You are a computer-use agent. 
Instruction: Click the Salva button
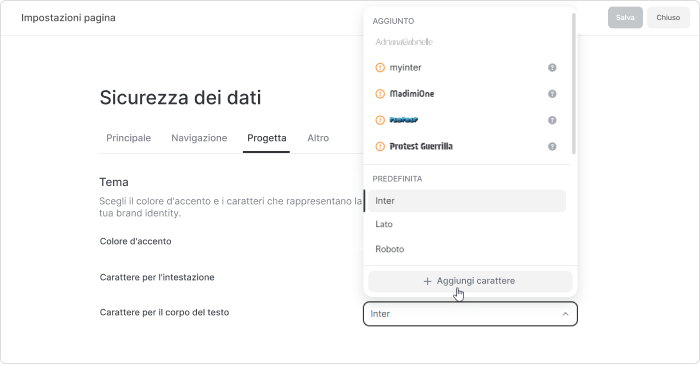point(625,17)
